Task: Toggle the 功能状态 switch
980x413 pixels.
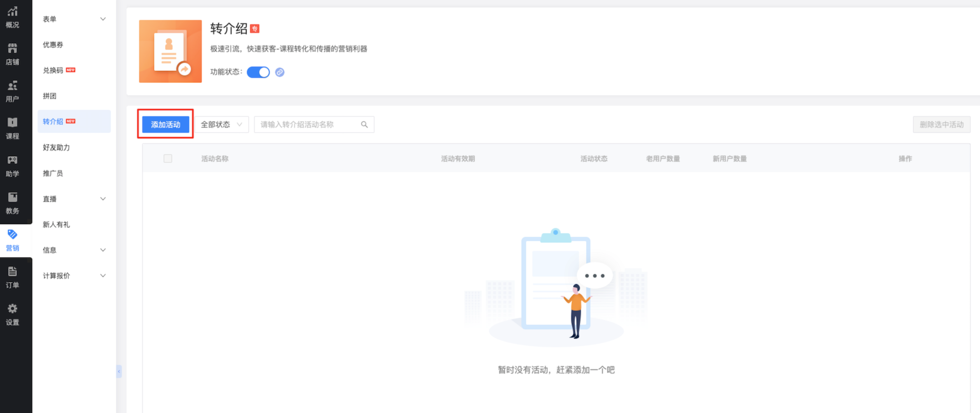Action: click(258, 72)
